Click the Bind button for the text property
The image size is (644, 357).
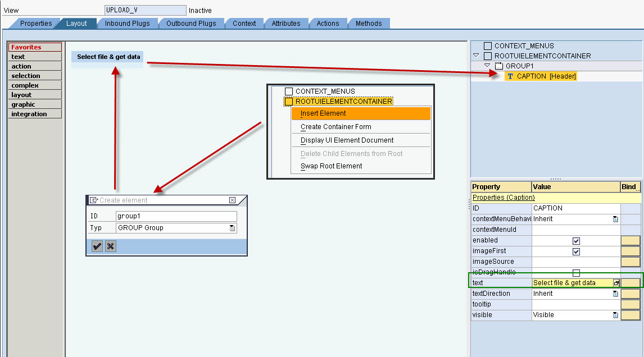click(629, 282)
